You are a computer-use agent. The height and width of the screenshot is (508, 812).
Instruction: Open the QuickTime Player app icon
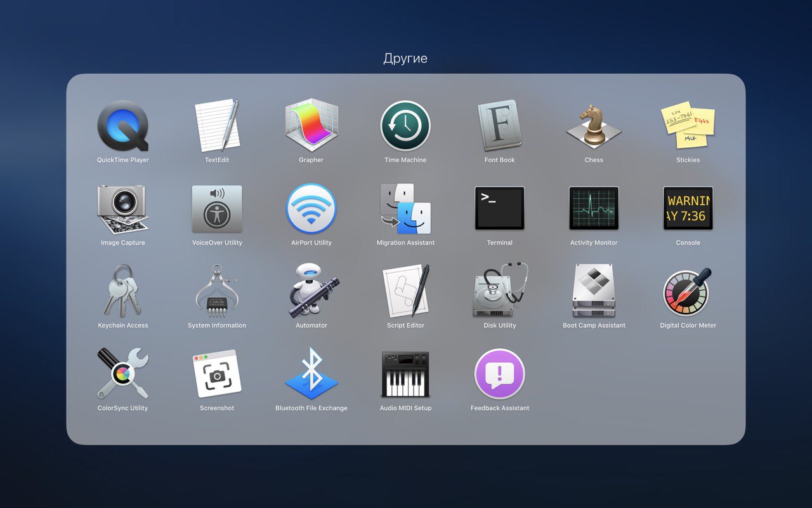(x=123, y=126)
